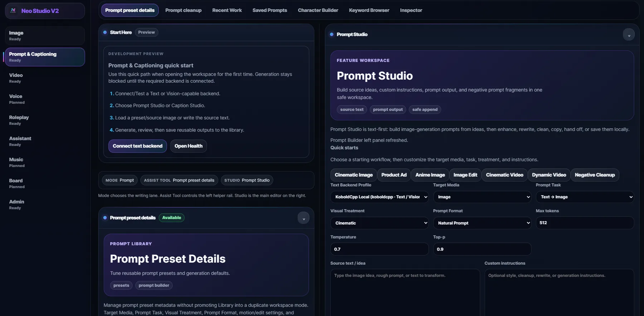Collapse the Prompt preset details panel chevron
Screen dimensions: 644x316
pos(303,218)
